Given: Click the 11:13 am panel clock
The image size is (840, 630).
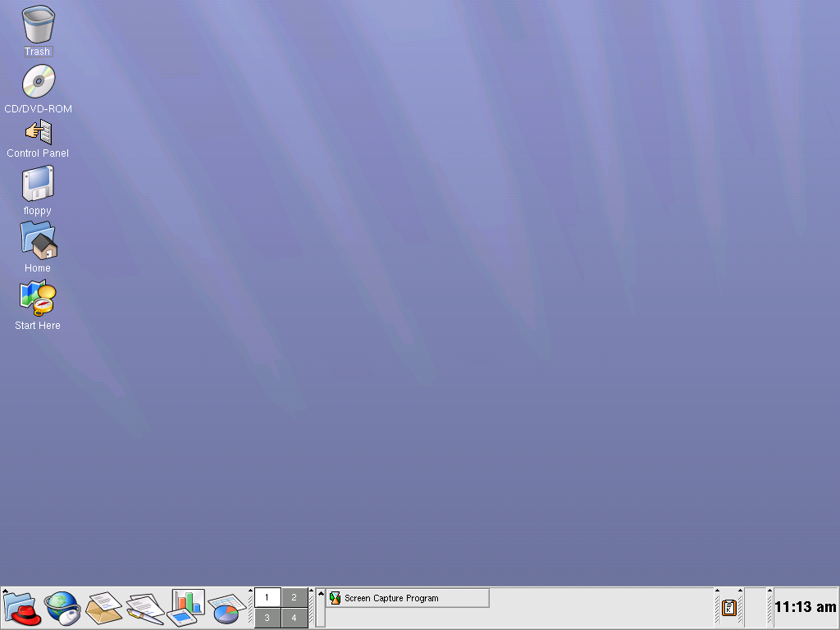Looking at the screenshot, I should (805, 607).
